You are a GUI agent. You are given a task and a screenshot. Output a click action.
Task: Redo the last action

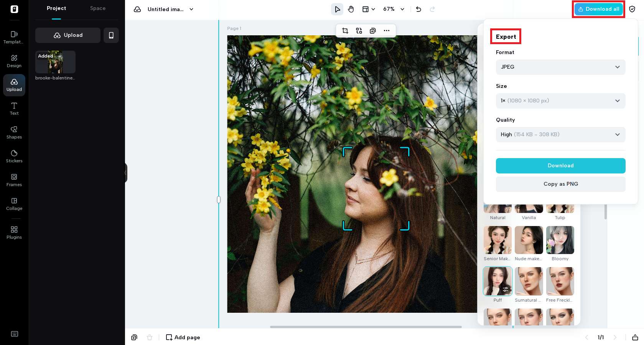coord(432,9)
